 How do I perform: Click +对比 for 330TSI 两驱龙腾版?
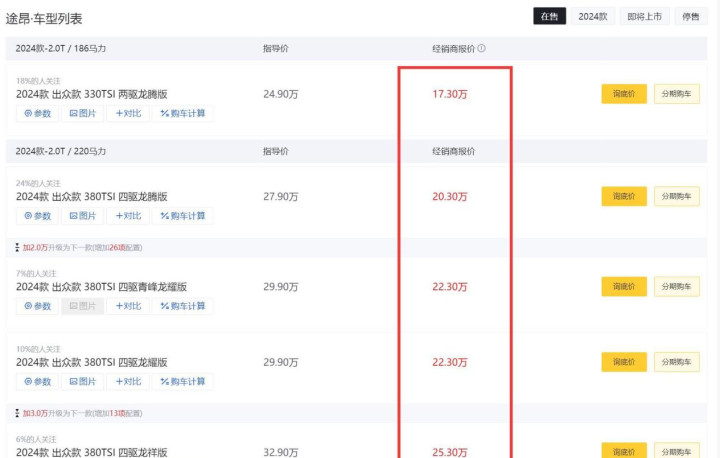128,113
